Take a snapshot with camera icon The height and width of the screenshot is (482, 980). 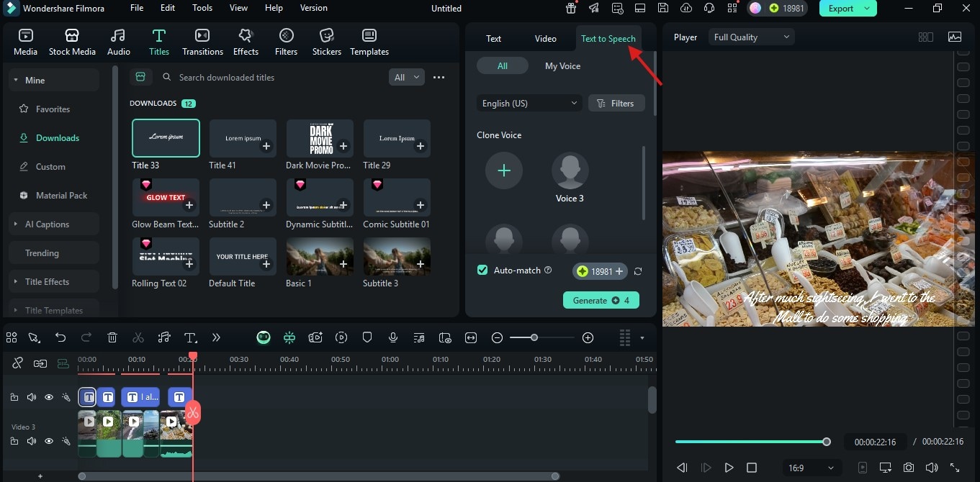[x=909, y=468]
